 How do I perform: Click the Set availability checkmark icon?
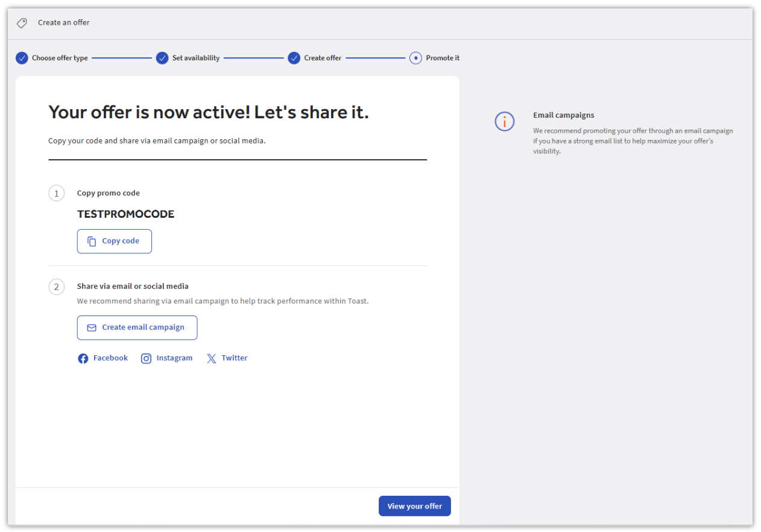pyautogui.click(x=162, y=58)
